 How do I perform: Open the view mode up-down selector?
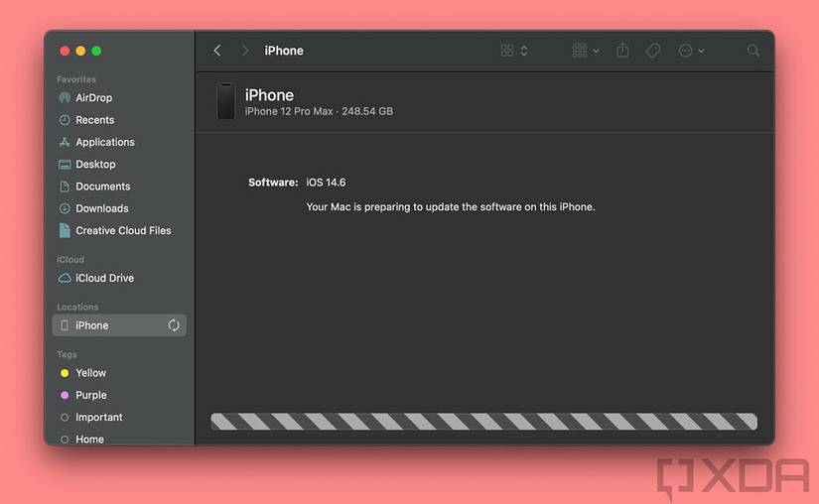coord(524,51)
